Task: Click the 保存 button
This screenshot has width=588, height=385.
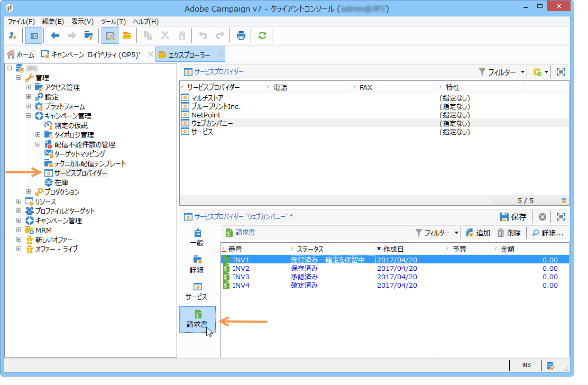Action: [x=513, y=217]
